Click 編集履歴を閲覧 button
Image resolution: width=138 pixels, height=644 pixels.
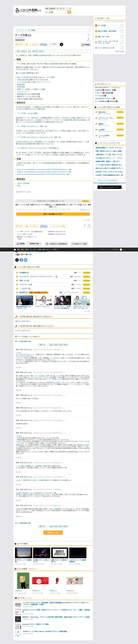(34, 244)
